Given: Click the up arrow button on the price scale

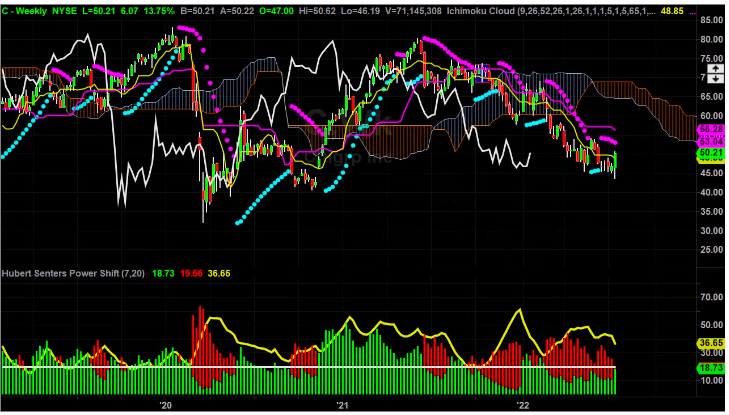Looking at the screenshot, I should pyautogui.click(x=715, y=69).
